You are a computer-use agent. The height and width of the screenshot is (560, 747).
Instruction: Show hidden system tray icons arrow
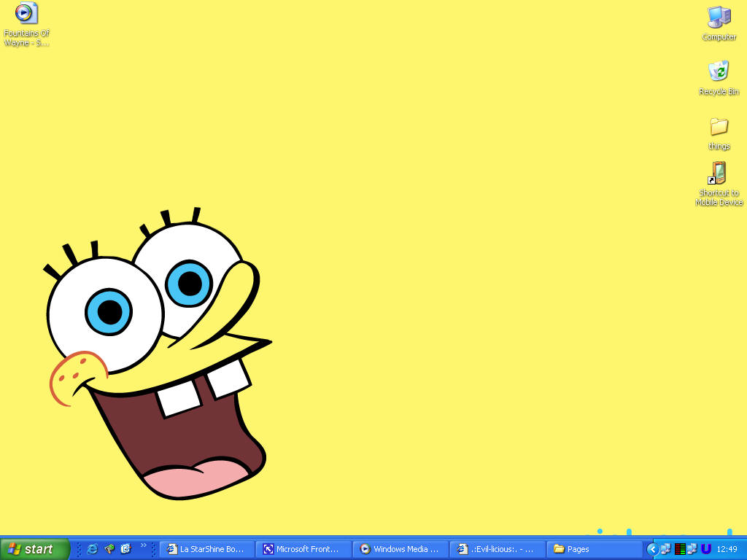(x=653, y=549)
